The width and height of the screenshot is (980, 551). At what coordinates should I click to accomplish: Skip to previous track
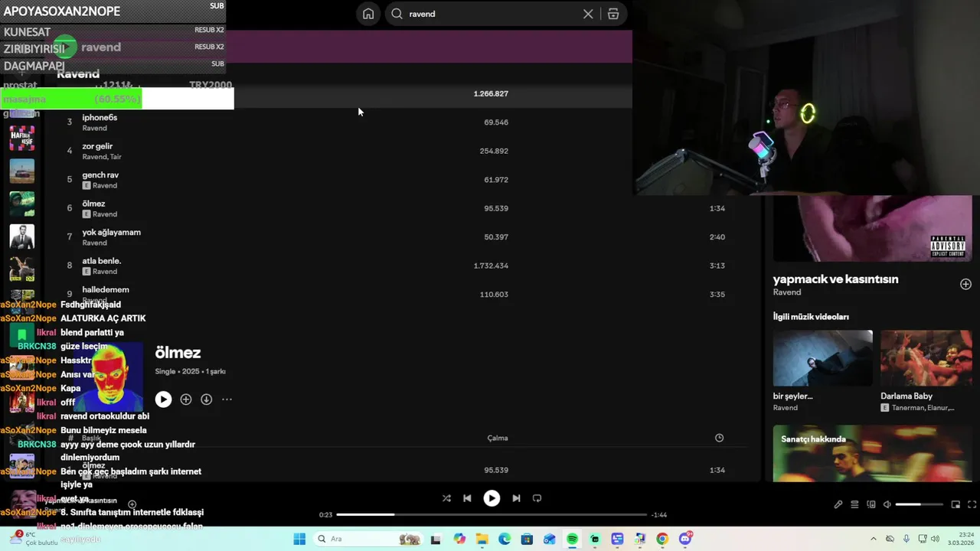tap(467, 498)
